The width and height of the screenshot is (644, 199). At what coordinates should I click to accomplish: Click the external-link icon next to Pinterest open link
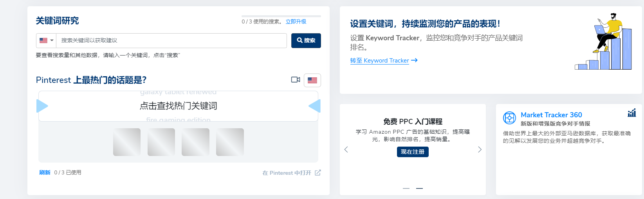(317, 172)
